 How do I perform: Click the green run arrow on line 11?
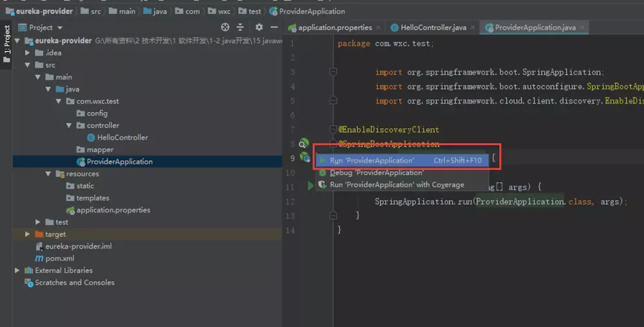311,186
